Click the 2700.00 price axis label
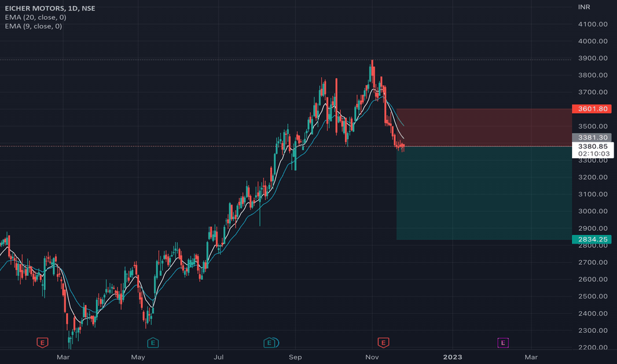 [593, 262]
